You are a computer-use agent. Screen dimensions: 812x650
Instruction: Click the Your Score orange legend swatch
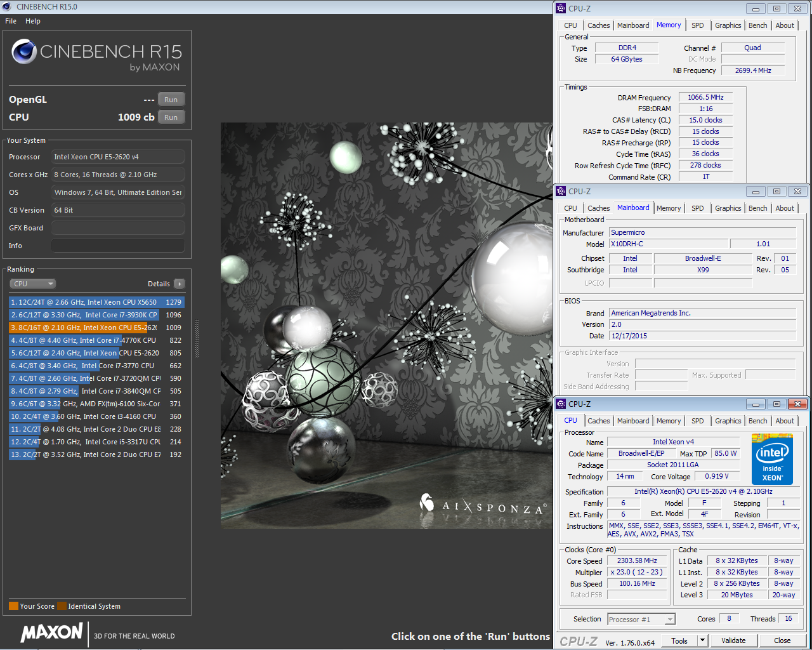[13, 606]
